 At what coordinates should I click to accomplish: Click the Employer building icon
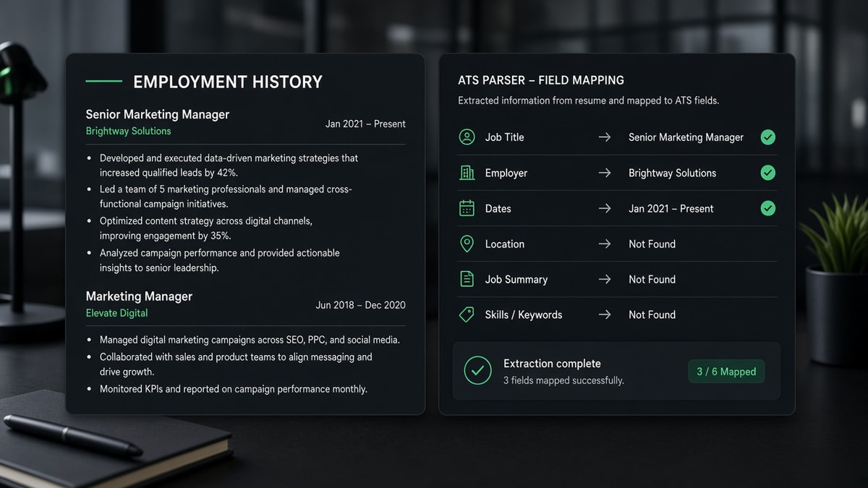pyautogui.click(x=467, y=173)
